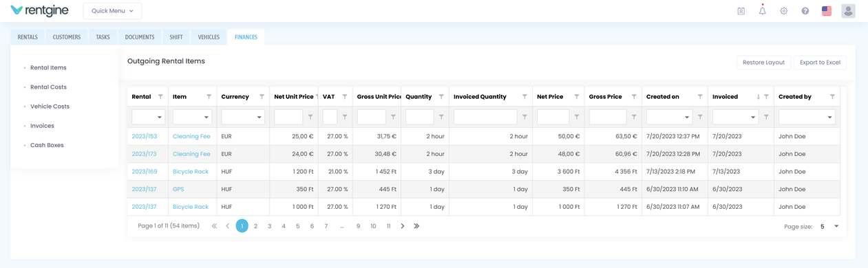Click filter operator icon beside Created on dropdown

pyautogui.click(x=700, y=117)
